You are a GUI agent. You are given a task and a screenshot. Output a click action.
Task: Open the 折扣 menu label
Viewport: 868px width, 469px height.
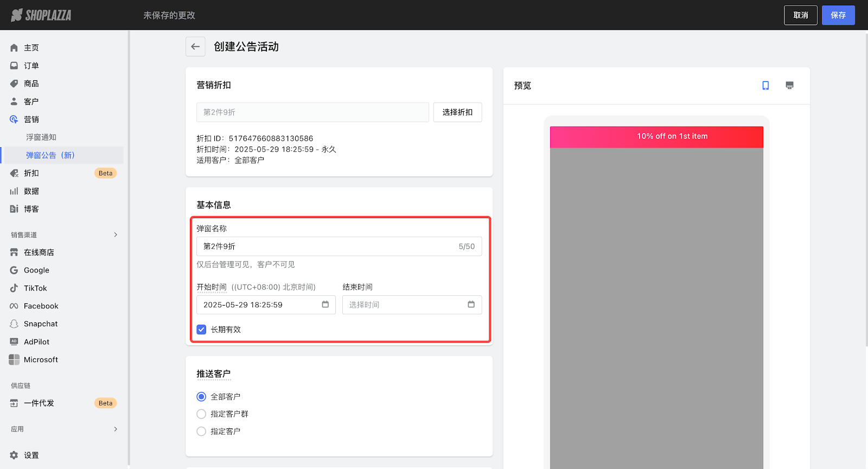click(x=31, y=173)
